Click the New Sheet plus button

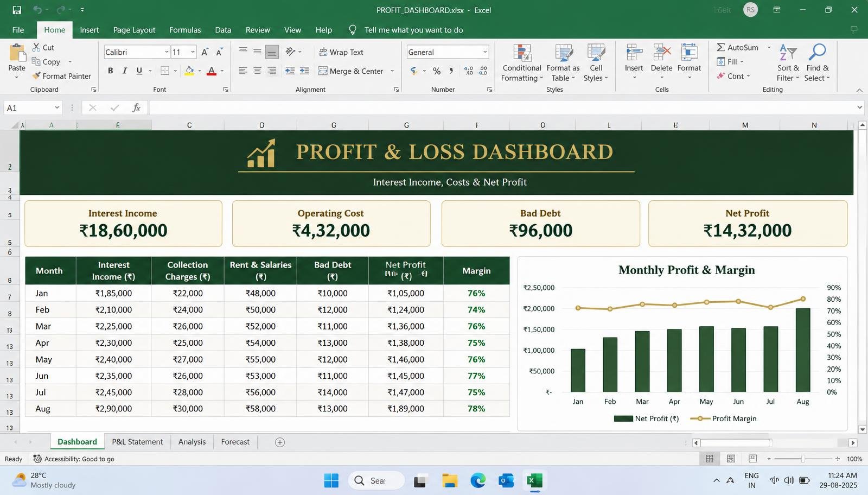[x=280, y=442]
